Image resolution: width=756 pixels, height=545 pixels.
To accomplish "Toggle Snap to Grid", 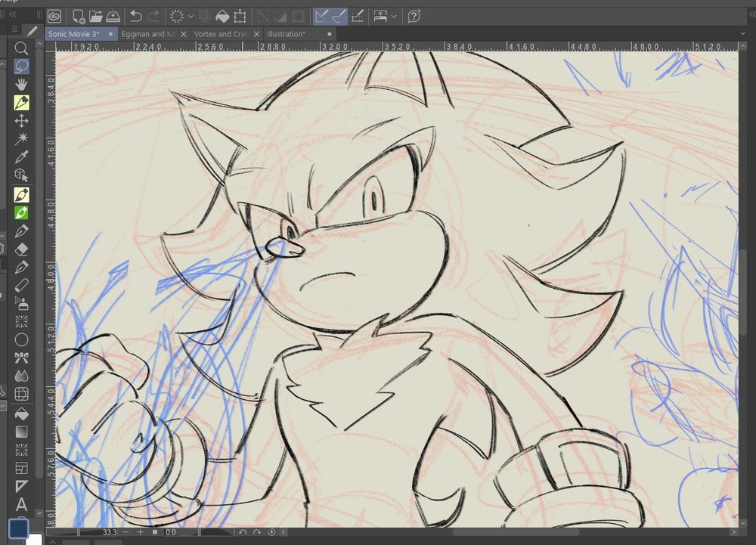I will pos(358,17).
